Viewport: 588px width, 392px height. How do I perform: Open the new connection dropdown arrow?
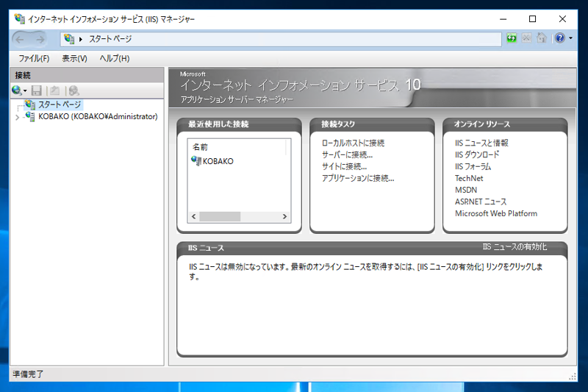25,90
